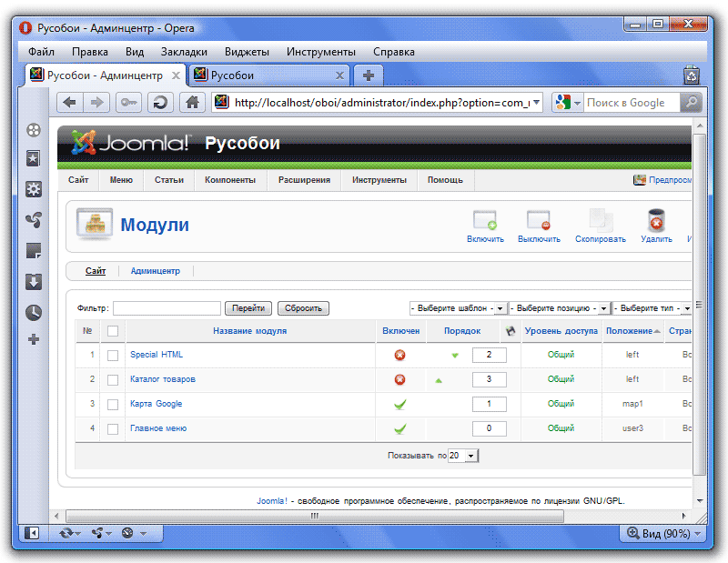This screenshot has height=563, width=728.
Task: Toggle the select-all checkbox in table header
Action: pyautogui.click(x=113, y=331)
